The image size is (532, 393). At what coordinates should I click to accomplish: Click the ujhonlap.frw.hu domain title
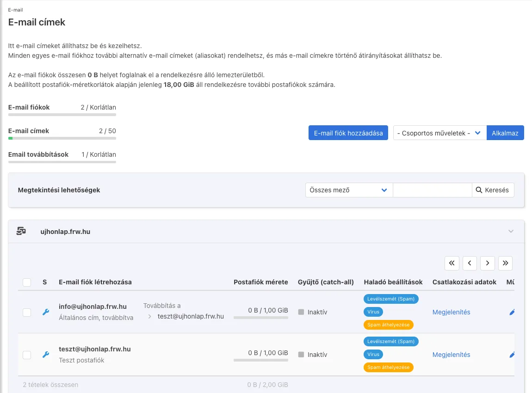pyautogui.click(x=65, y=232)
